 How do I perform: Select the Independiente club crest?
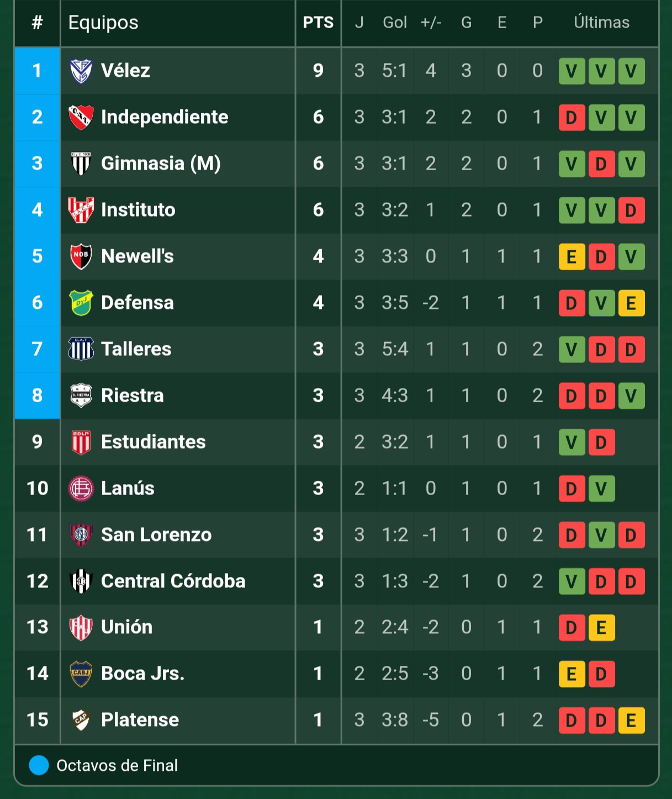[81, 117]
